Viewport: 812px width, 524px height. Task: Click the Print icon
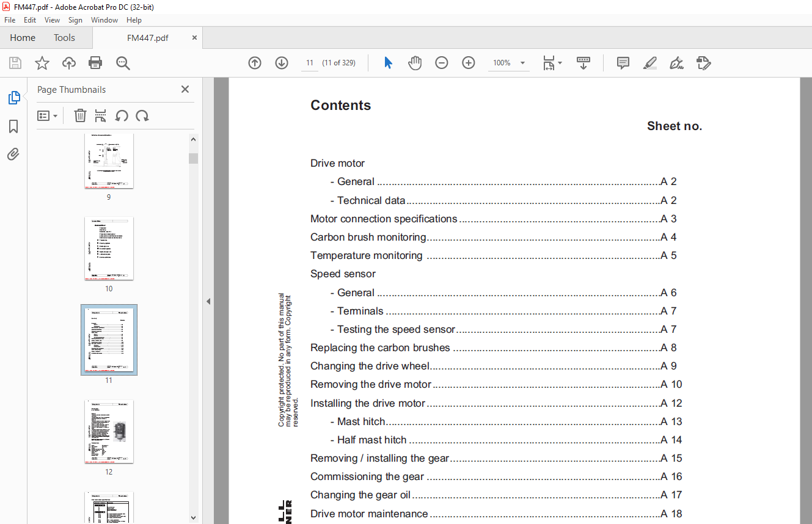tap(95, 63)
